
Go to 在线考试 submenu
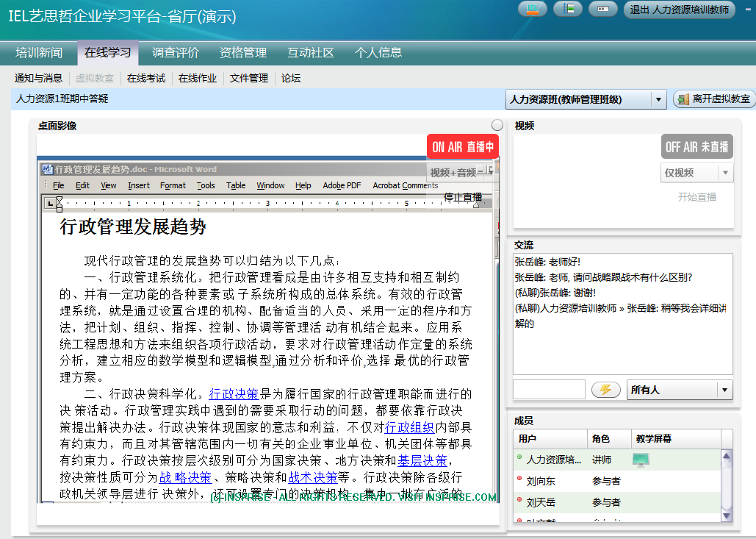point(146,78)
